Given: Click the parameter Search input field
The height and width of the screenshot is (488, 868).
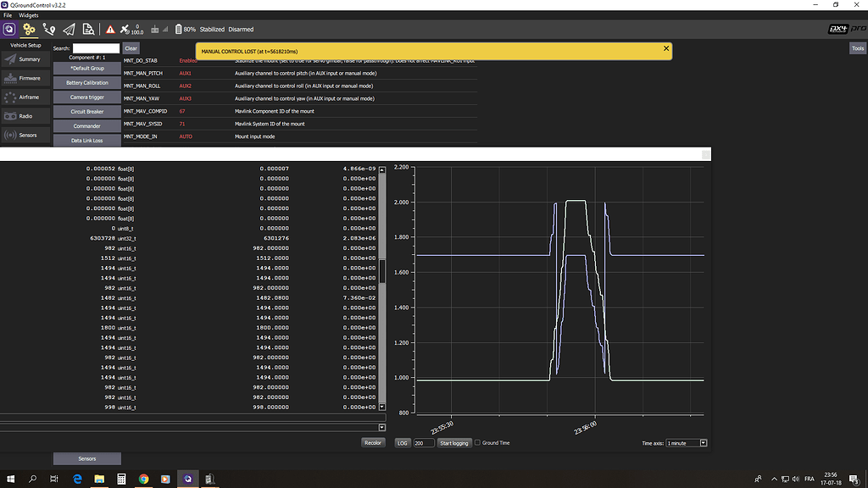Looking at the screenshot, I should (96, 48).
